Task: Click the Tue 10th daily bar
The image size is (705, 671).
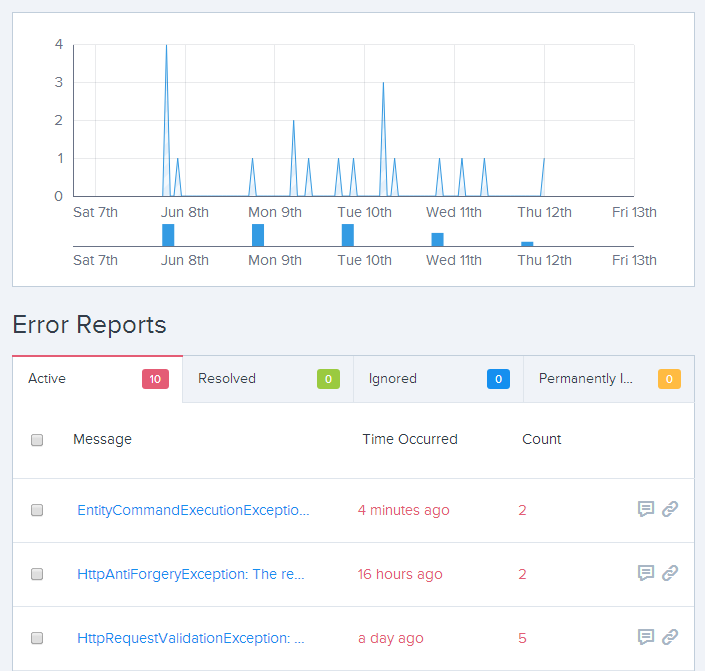Action: coord(348,235)
